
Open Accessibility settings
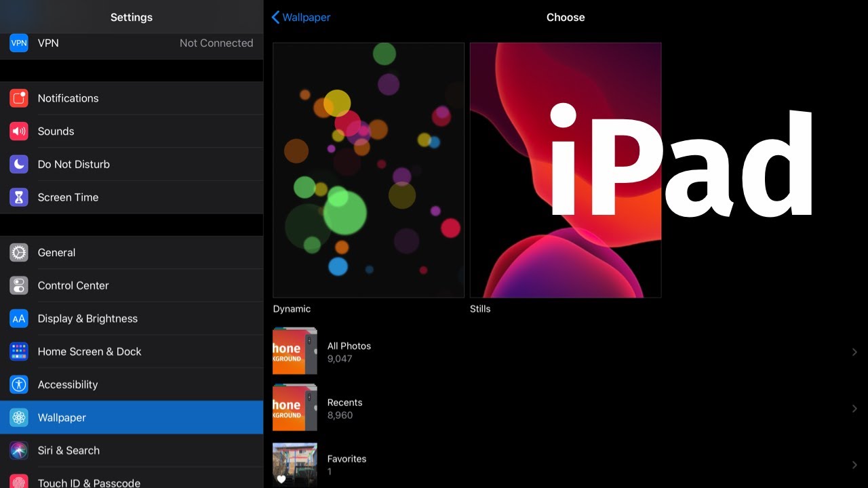pos(132,384)
